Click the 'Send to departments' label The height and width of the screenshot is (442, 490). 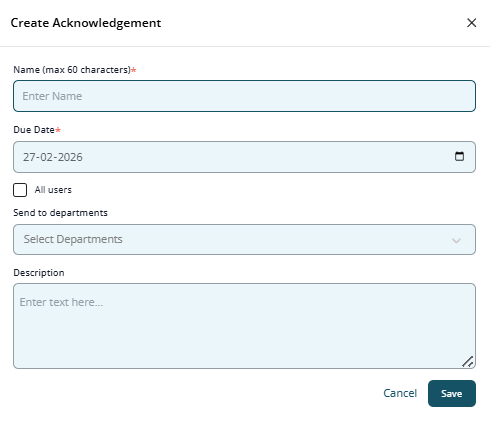click(60, 213)
